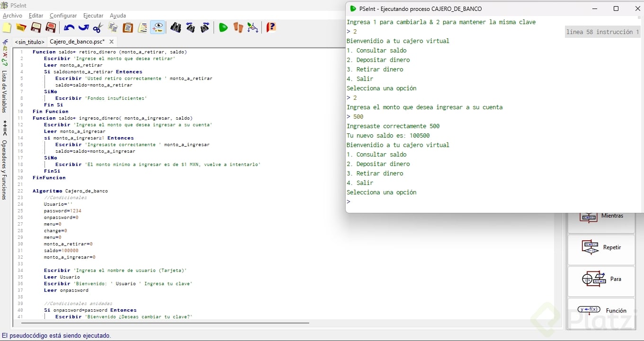The image size is (644, 341).
Task: Open the Ejecutar menu
Action: point(93,16)
